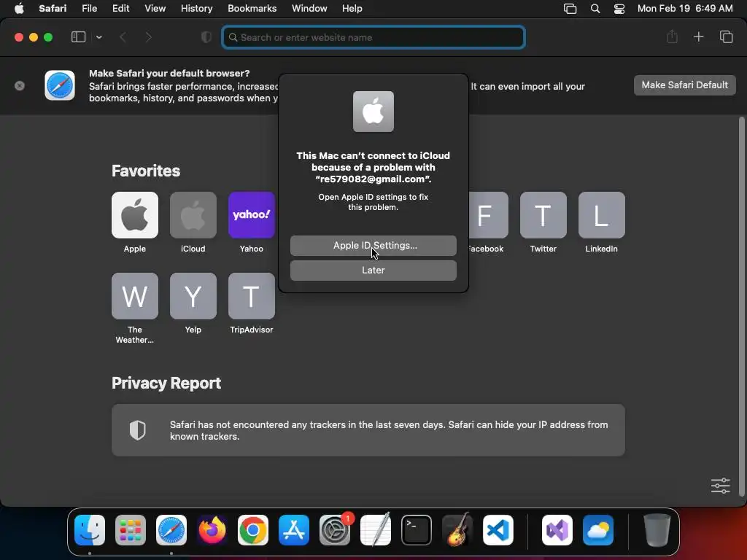Open the cloud weather app in Dock
The image size is (747, 560).
pyautogui.click(x=598, y=530)
